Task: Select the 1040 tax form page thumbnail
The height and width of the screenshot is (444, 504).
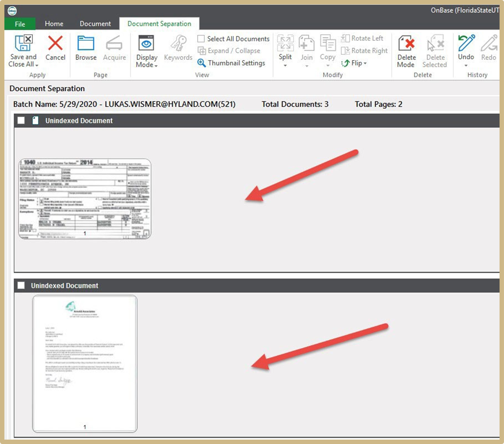Action: click(85, 198)
